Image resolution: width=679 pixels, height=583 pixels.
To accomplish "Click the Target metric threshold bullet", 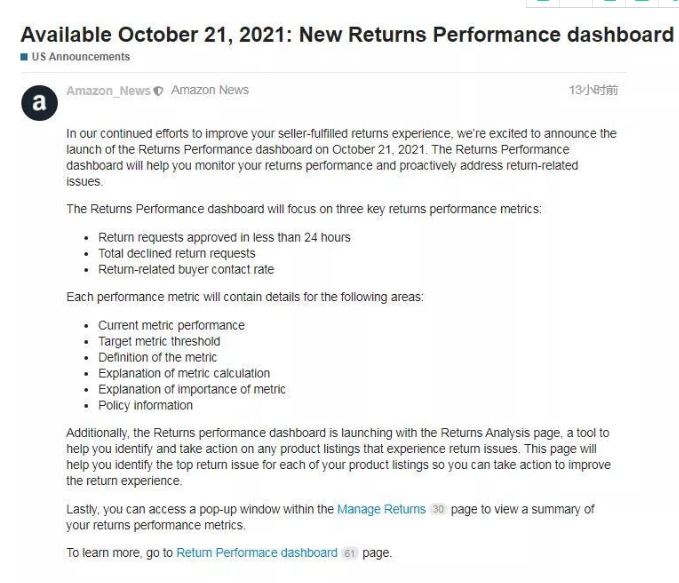I will 159,341.
